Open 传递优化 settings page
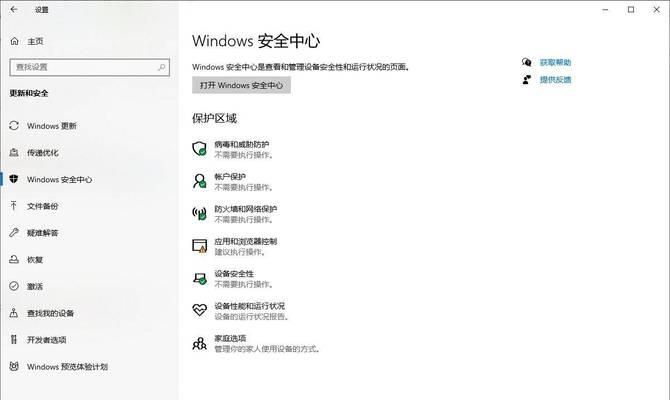The width and height of the screenshot is (670, 400). click(x=43, y=153)
